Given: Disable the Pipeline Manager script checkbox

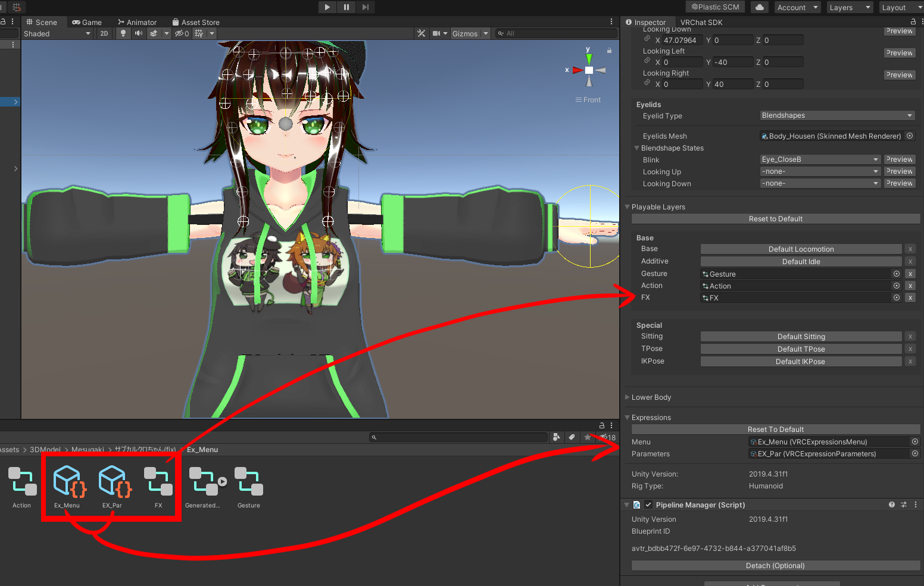Looking at the screenshot, I should tap(648, 505).
